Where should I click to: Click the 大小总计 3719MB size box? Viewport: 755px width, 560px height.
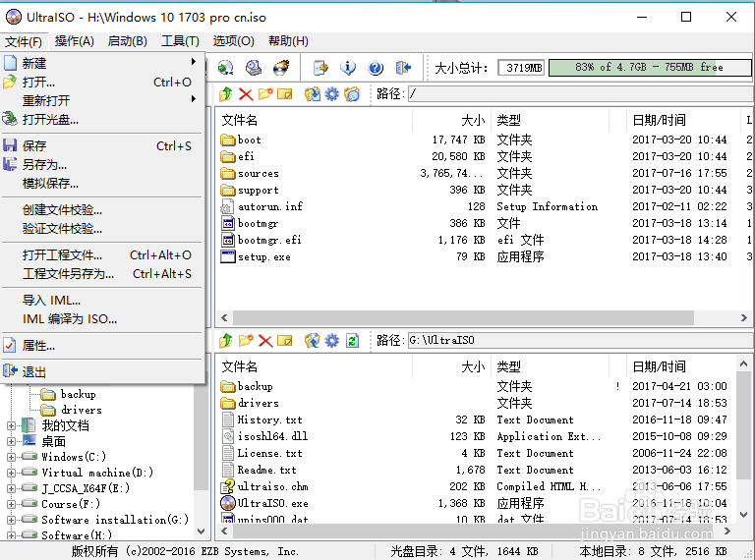tap(521, 68)
